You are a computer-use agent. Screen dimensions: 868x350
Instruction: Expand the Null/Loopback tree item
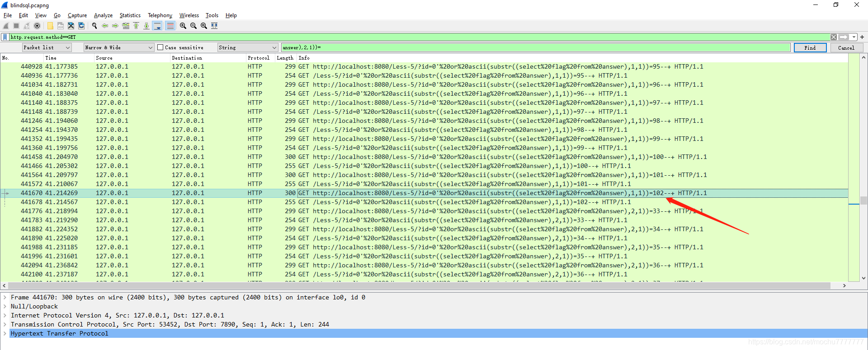point(5,306)
